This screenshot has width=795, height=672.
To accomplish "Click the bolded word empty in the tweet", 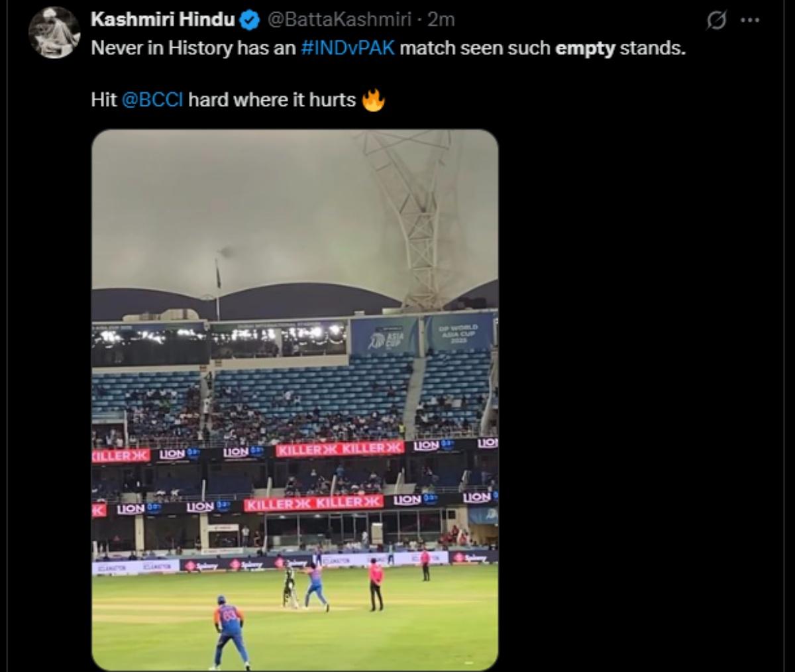I will 585,48.
